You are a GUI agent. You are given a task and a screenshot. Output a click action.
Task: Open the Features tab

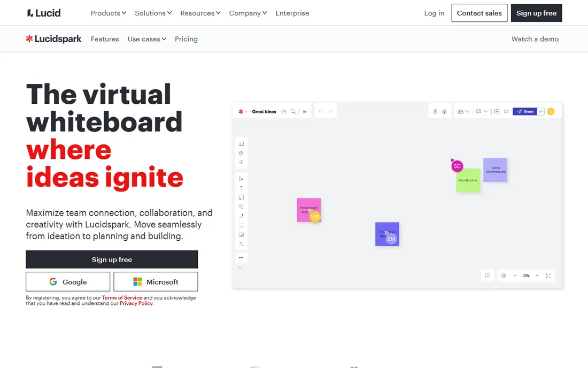coord(105,39)
